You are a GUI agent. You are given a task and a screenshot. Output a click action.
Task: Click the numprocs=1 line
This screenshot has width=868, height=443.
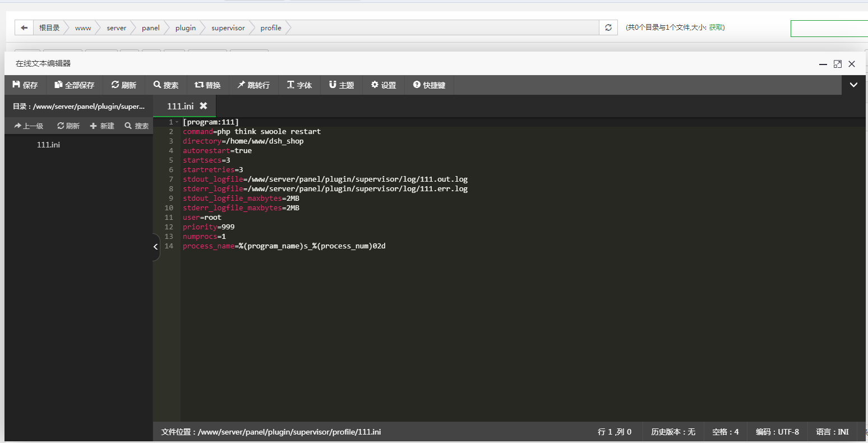(204, 237)
